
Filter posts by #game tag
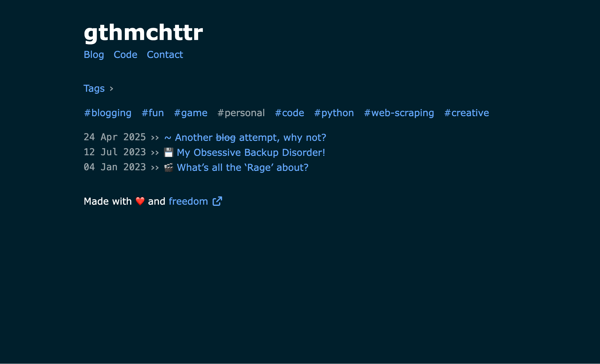tap(190, 113)
